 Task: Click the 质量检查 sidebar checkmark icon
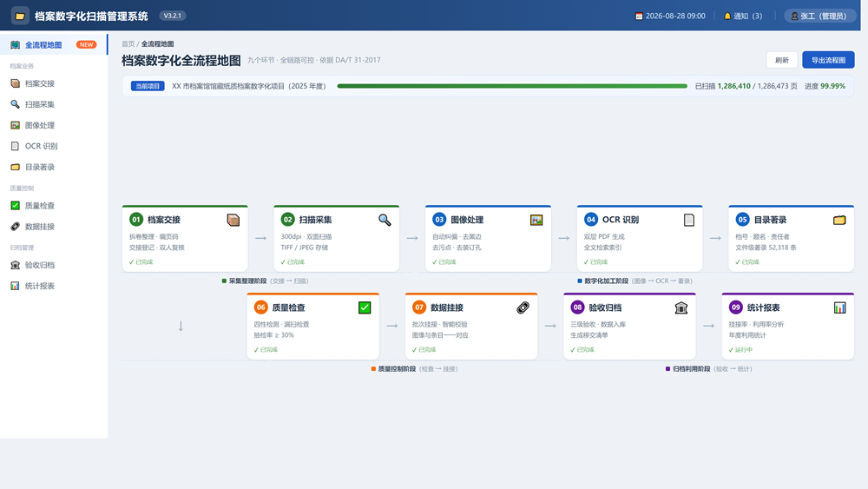click(x=15, y=206)
